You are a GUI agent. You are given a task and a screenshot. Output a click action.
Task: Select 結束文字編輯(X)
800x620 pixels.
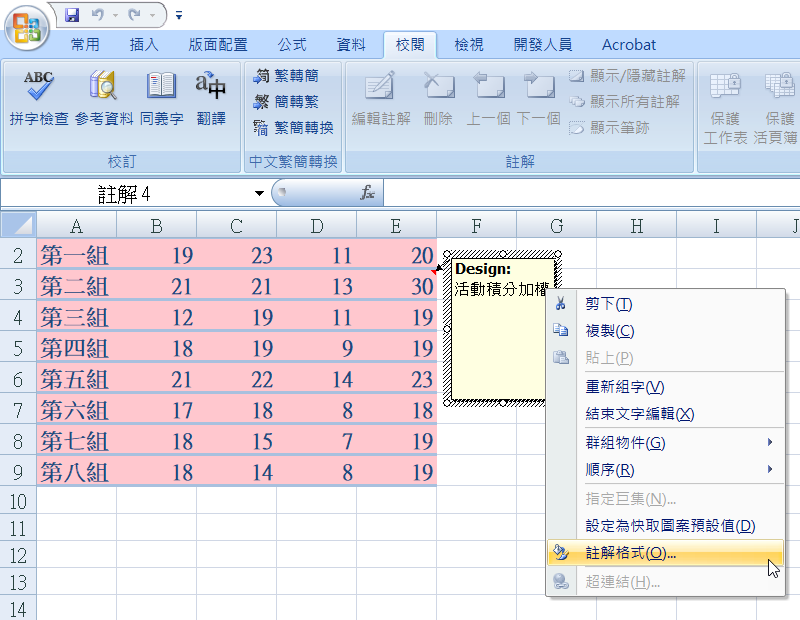(x=665, y=413)
